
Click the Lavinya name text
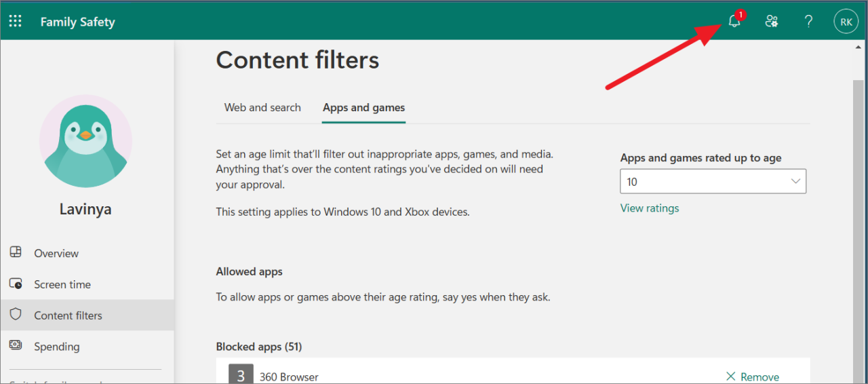tap(85, 209)
